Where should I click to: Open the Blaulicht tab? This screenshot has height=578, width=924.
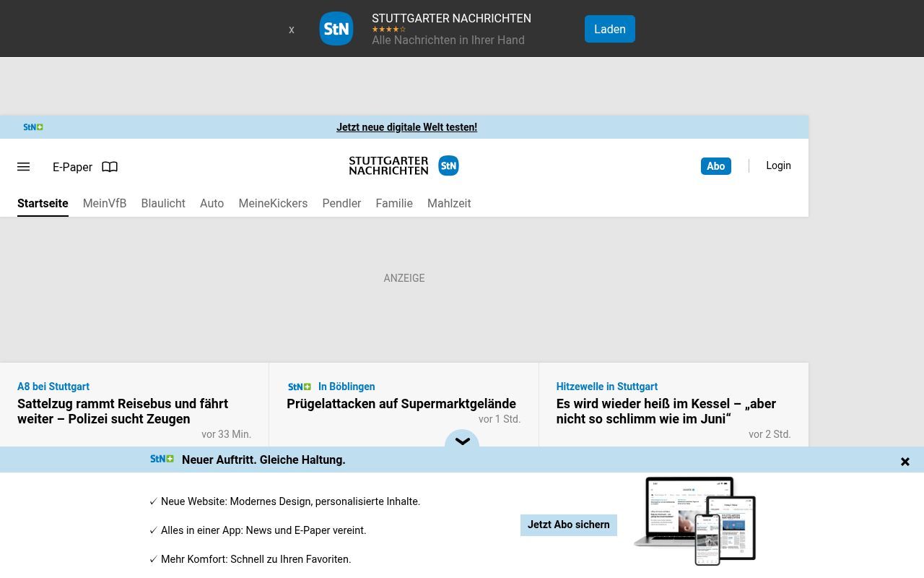(x=163, y=204)
